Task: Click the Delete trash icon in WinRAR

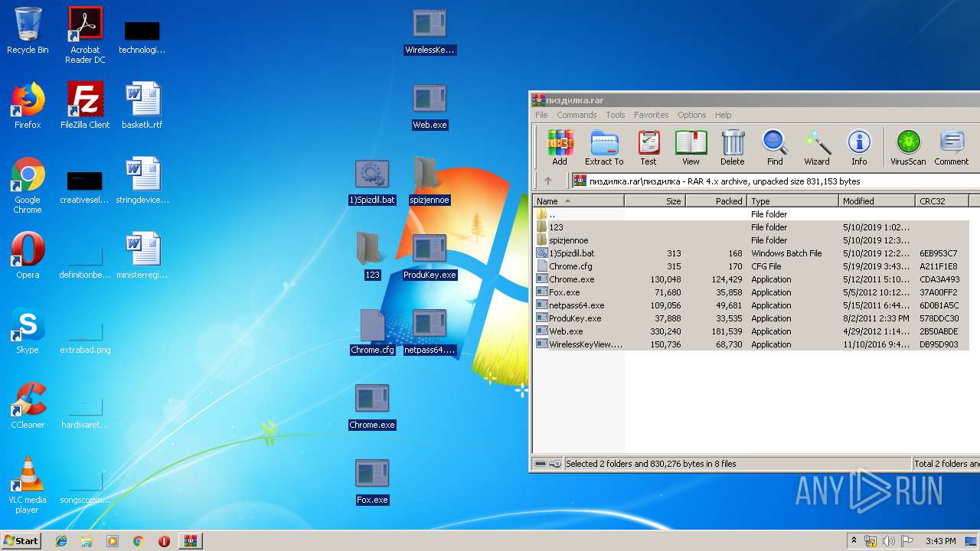Action: (x=732, y=148)
